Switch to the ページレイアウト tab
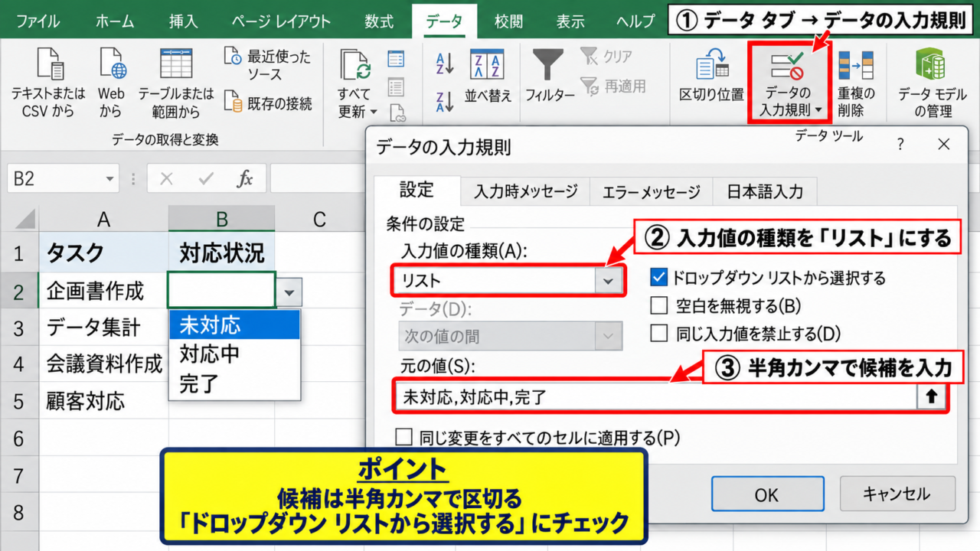The image size is (980, 551). (281, 21)
